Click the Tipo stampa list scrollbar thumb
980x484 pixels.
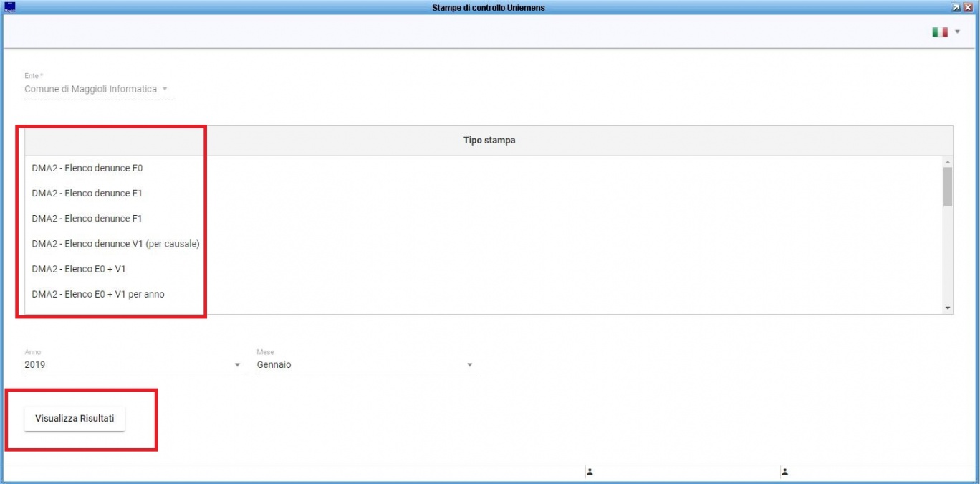click(948, 186)
